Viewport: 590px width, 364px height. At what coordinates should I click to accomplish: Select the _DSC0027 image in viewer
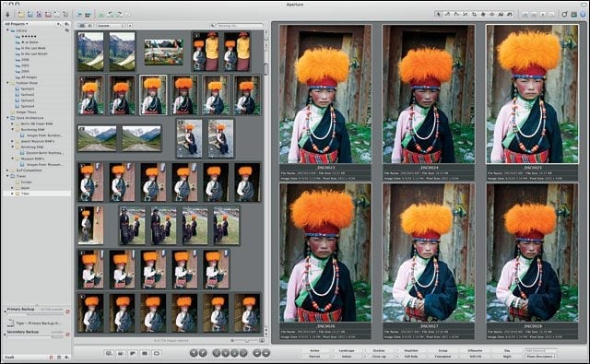[x=429, y=252]
